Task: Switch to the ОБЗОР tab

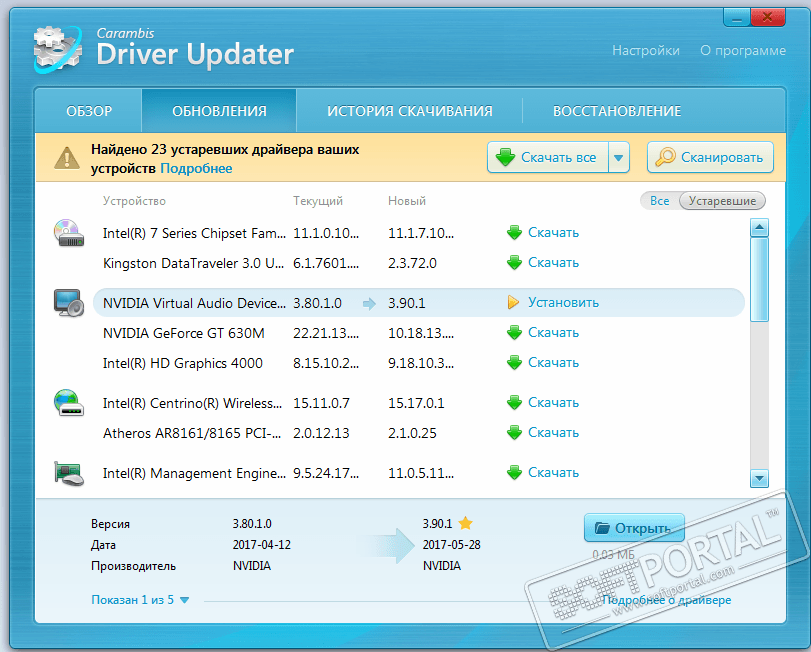Action: 89,111
